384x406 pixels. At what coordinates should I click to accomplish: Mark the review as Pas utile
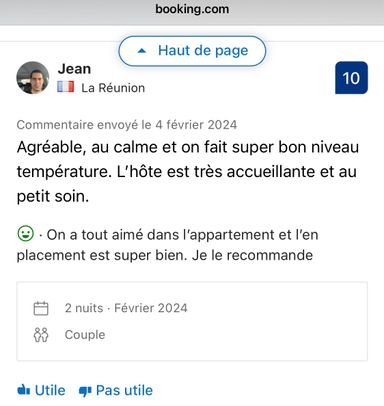click(x=116, y=390)
